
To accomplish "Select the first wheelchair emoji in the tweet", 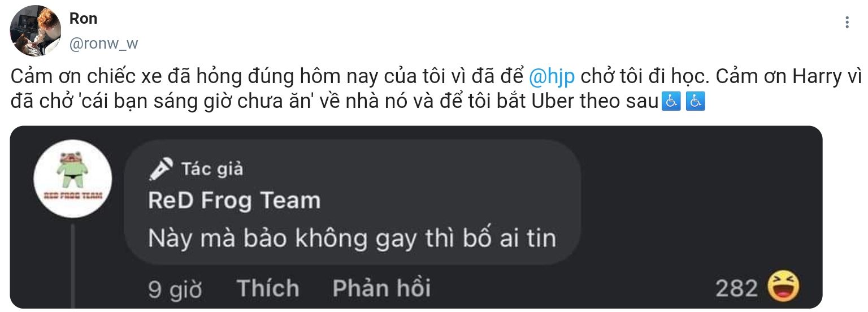I will click(x=670, y=102).
